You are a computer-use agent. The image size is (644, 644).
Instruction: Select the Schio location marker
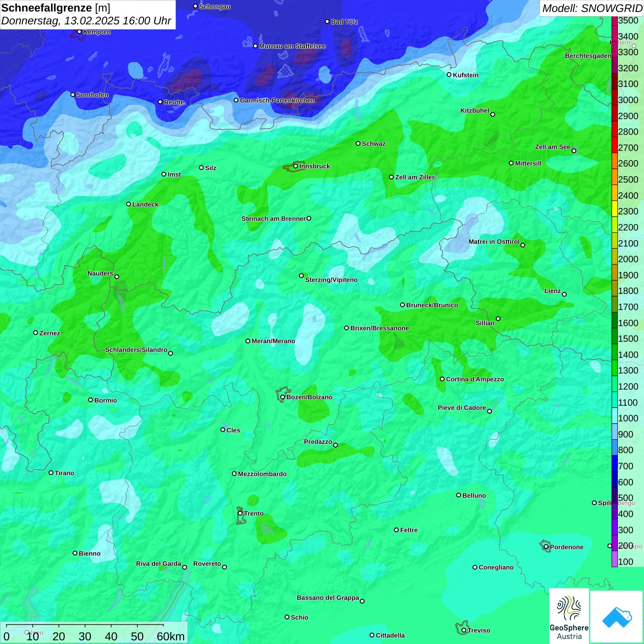pyautogui.click(x=287, y=617)
